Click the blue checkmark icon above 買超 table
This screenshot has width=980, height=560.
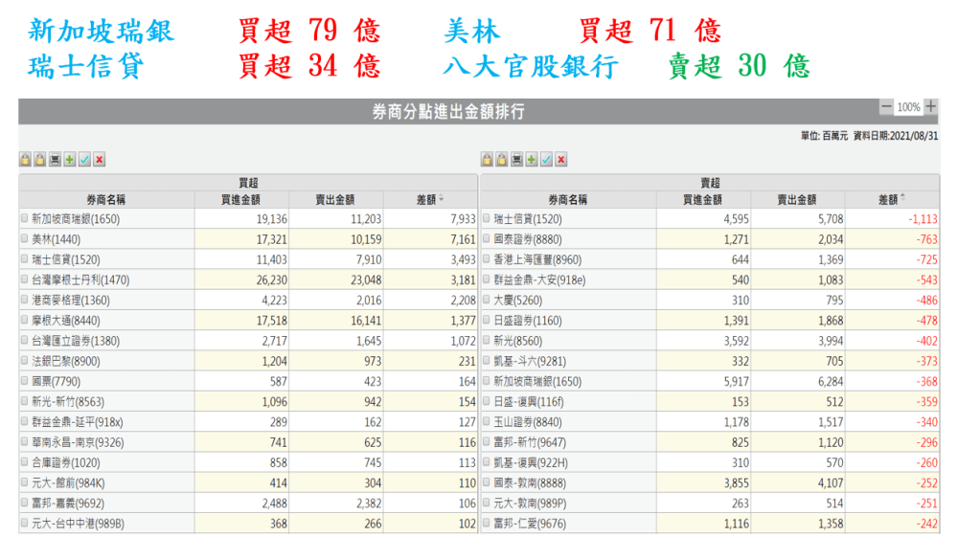[x=84, y=159]
